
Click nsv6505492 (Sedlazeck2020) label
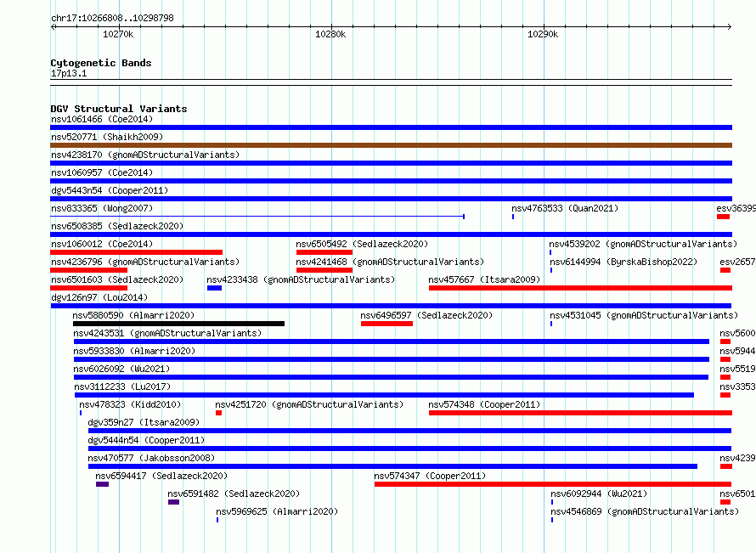click(362, 244)
